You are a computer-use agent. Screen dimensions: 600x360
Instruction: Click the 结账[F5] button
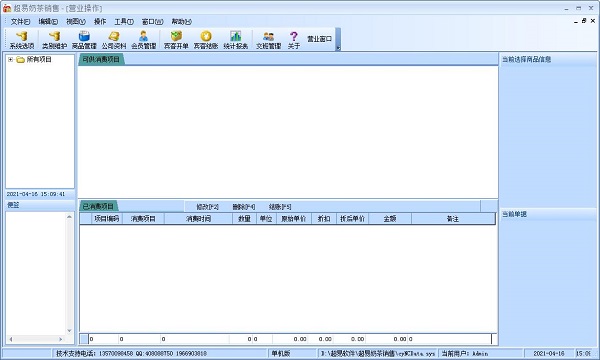[x=280, y=207]
